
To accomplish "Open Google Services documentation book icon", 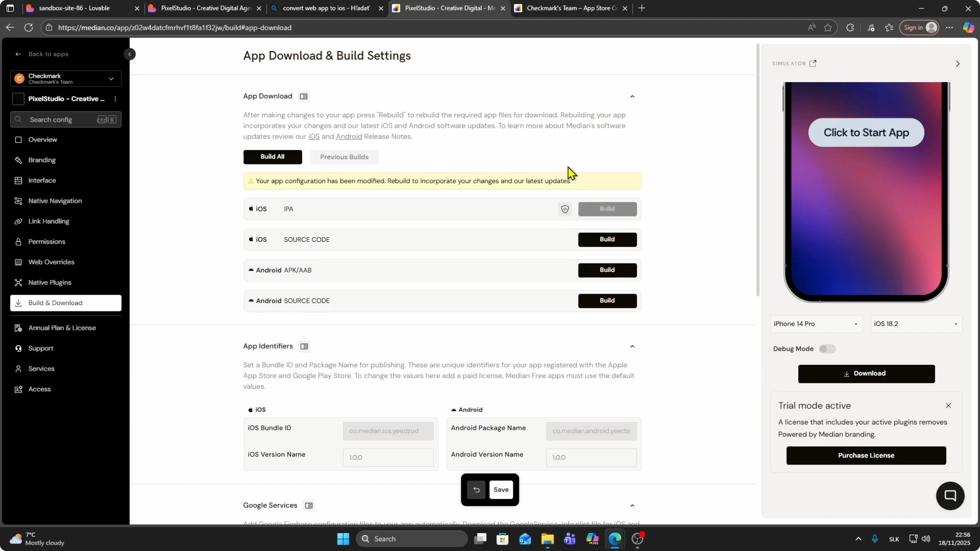I will tap(309, 506).
